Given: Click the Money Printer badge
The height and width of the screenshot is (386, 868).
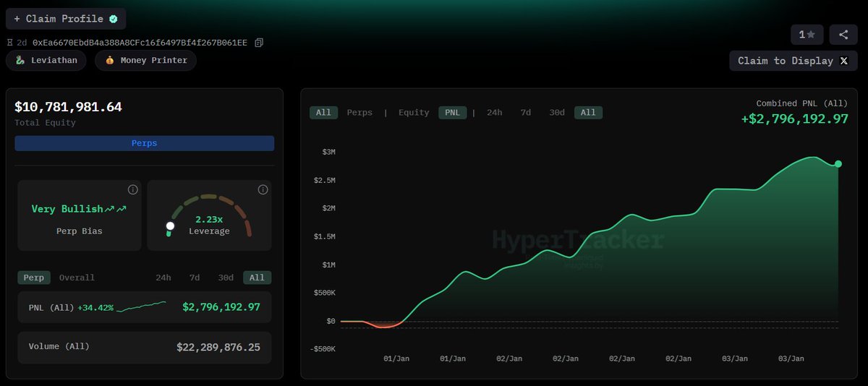Looking at the screenshot, I should pyautogui.click(x=145, y=61).
